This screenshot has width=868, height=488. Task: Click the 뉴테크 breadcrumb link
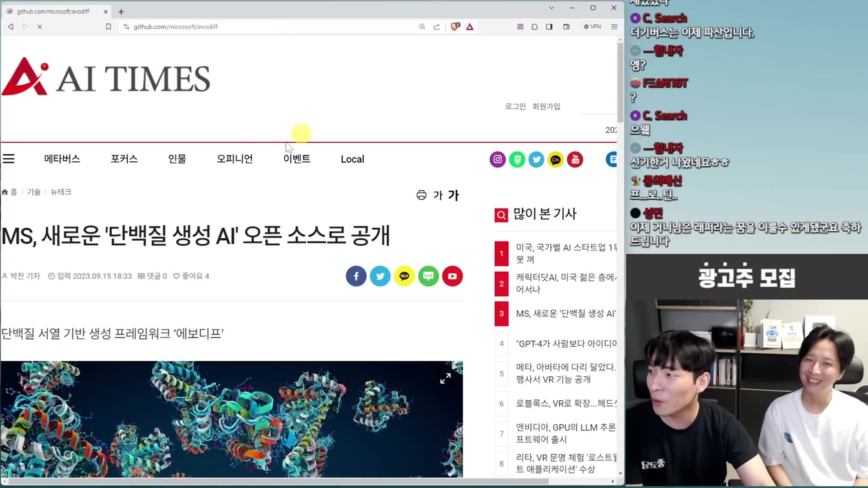(61, 192)
